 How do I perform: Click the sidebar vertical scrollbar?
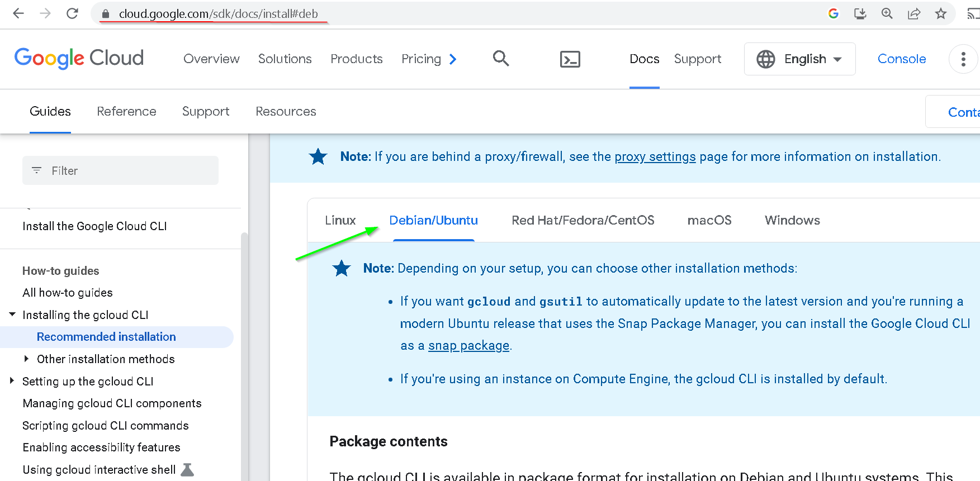[244, 356]
